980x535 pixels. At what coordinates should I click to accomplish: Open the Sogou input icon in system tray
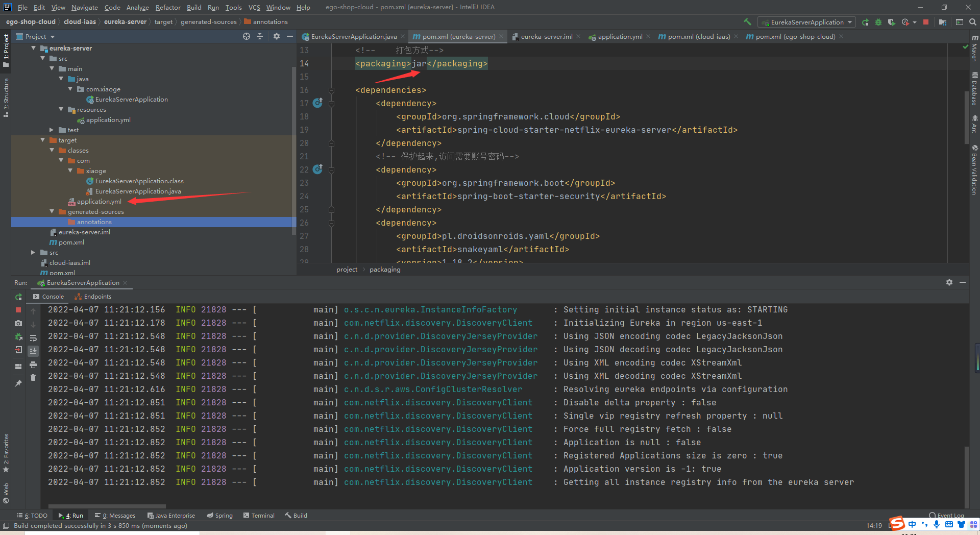pos(897,524)
